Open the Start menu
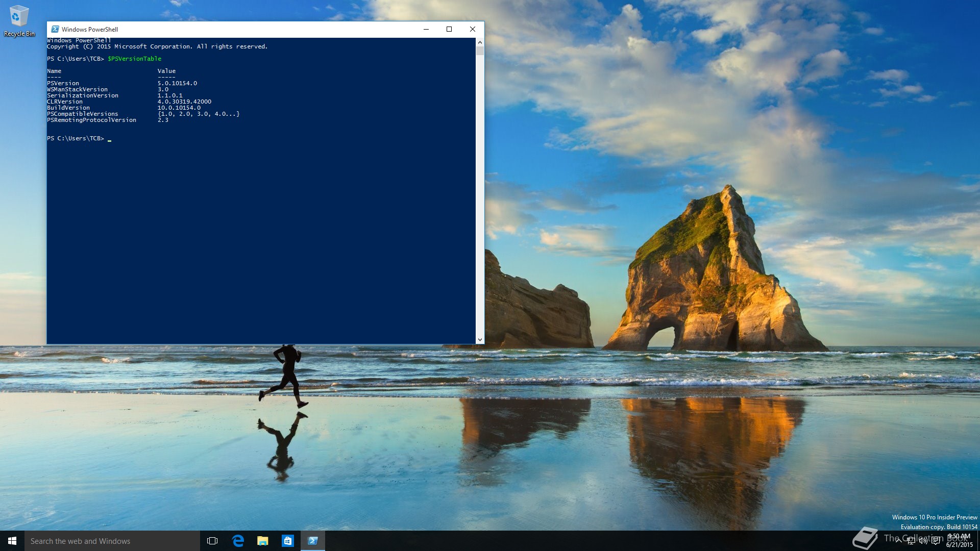980x551 pixels. pyautogui.click(x=12, y=541)
